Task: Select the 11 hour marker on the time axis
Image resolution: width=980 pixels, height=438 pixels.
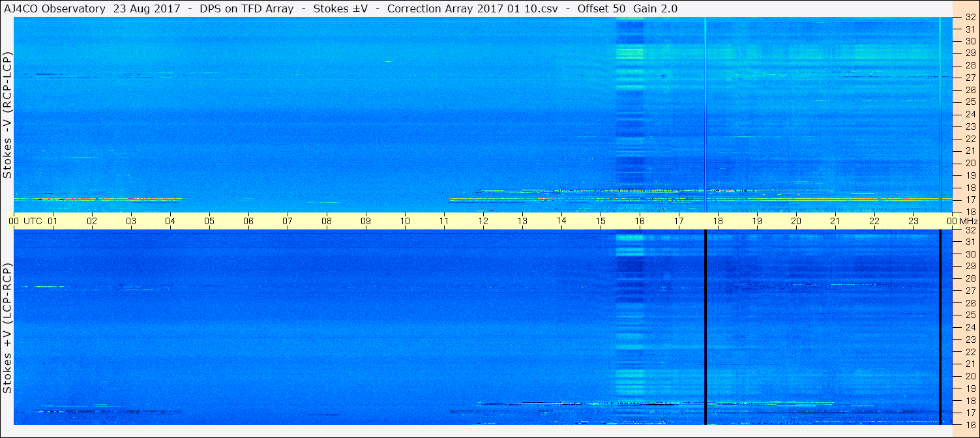Action: [444, 221]
